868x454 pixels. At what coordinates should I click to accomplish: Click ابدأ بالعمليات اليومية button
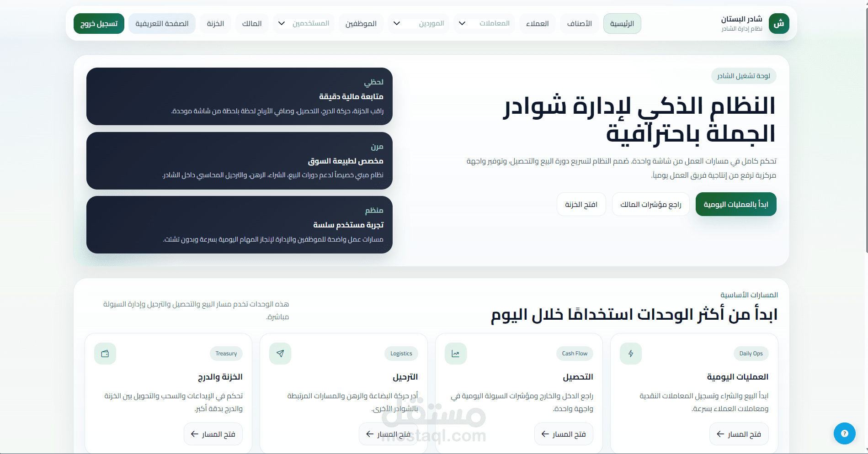[736, 204]
